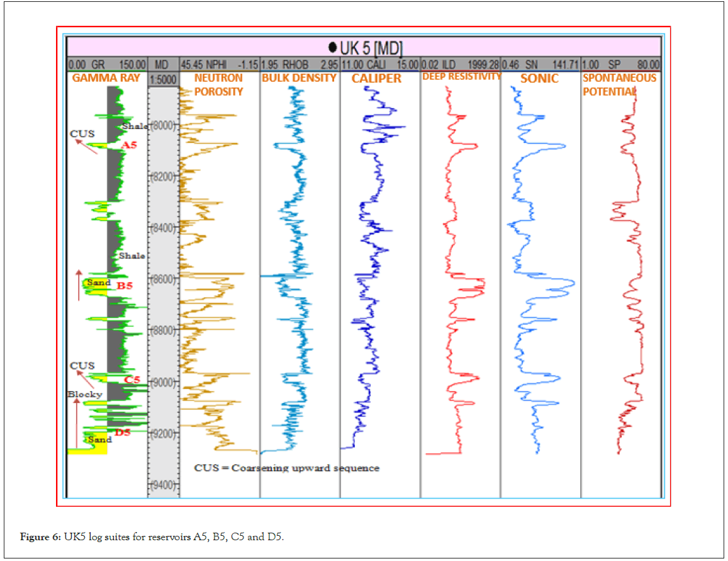Viewport: 728px width, 561px height.
Task: Click the black well symbol beside UK 5
Action: coord(332,47)
